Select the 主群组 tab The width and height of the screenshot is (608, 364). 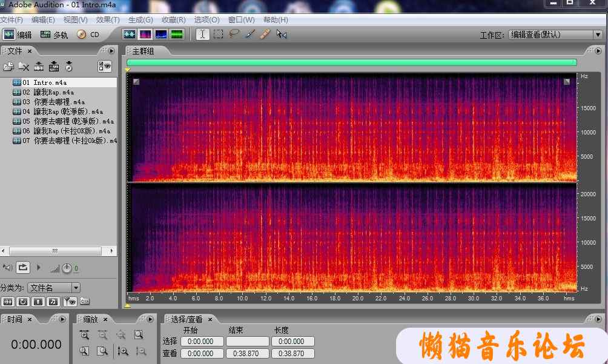pyautogui.click(x=143, y=51)
